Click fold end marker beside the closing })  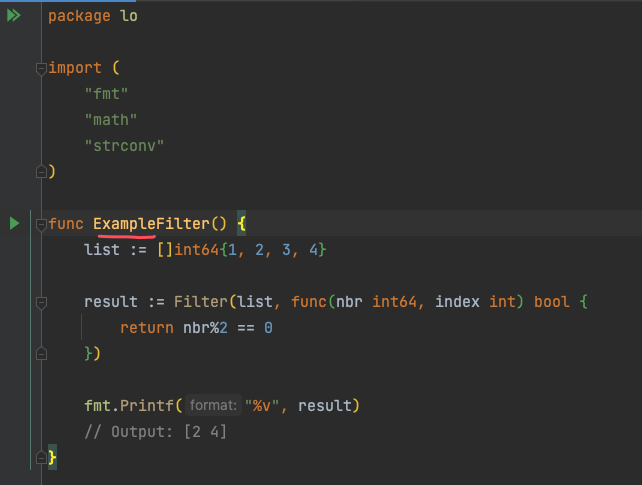pos(41,354)
